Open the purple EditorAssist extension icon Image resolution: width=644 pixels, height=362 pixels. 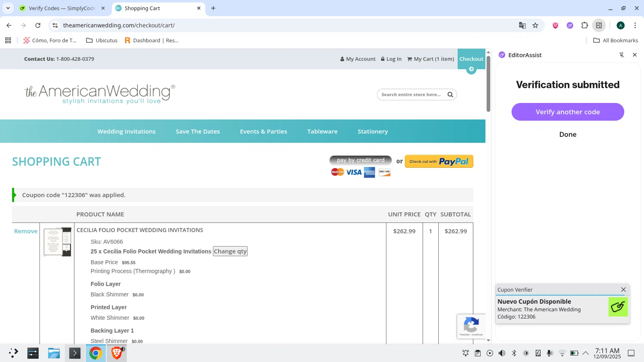pyautogui.click(x=570, y=25)
